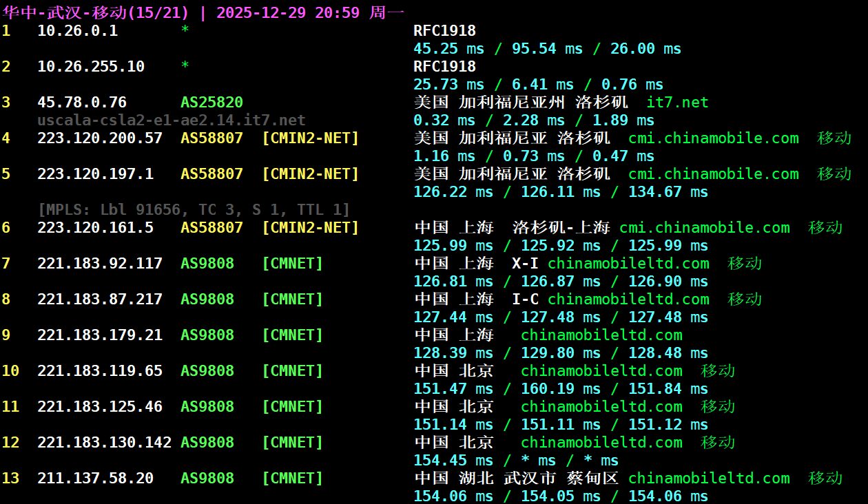This screenshot has height=504, width=868.
Task: Select the gateway IP 10.26.0.1
Action: click(77, 31)
